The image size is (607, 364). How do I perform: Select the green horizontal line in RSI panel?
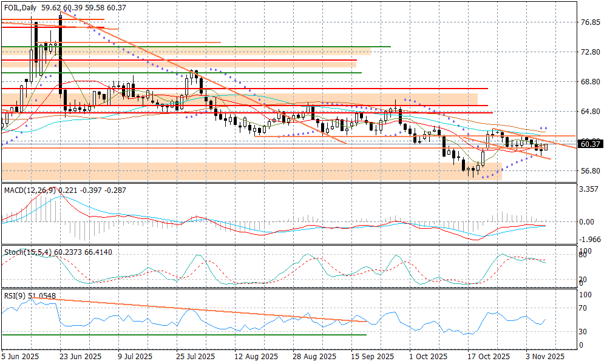point(182,334)
